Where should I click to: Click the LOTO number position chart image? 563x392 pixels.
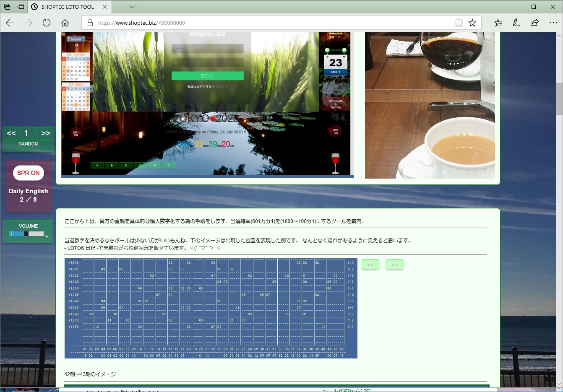pos(211,308)
